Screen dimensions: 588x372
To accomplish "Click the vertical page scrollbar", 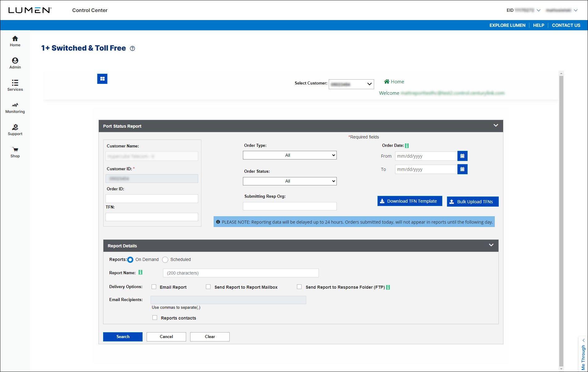I will point(561,221).
